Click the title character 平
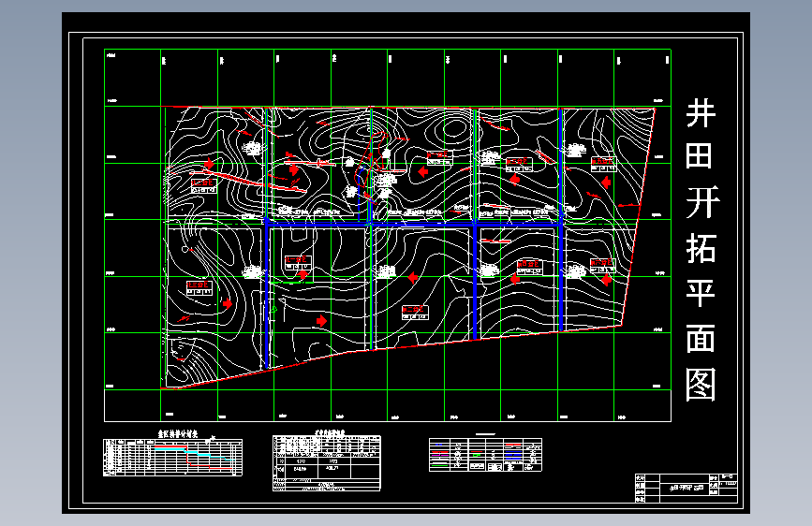812x526 pixels. [x=701, y=293]
